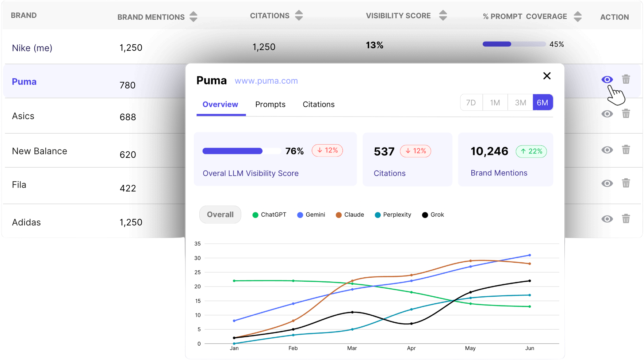644x361 pixels.
Task: Sort by Citations column arrows
Action: [299, 15]
